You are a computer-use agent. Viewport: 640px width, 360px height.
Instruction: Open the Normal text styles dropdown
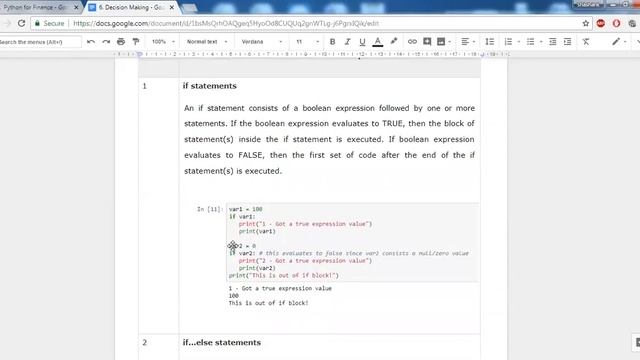(x=207, y=42)
